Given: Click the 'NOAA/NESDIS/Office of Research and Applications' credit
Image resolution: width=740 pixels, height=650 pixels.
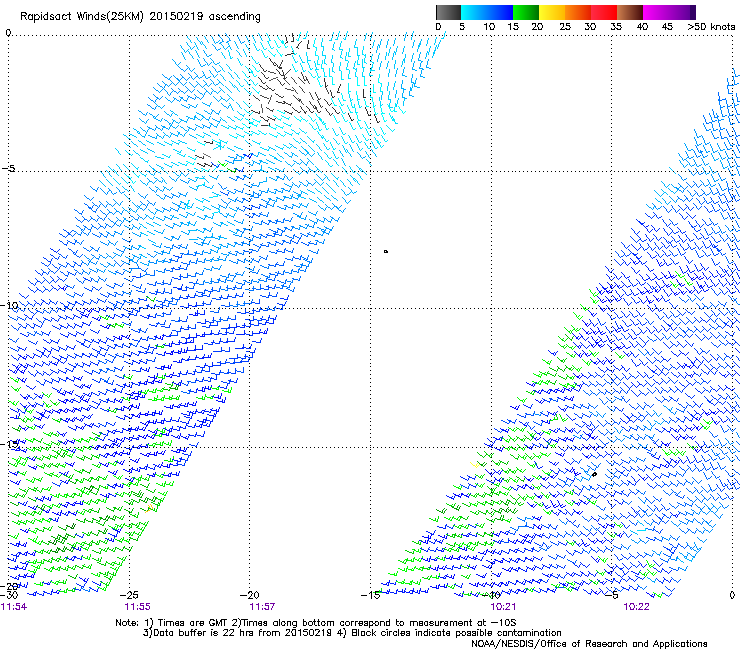Looking at the screenshot, I should pyautogui.click(x=589, y=644).
